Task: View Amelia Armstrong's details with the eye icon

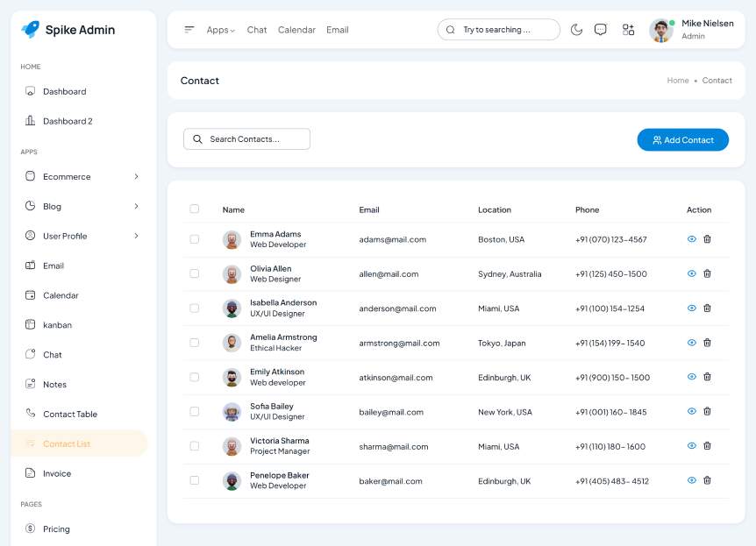Action: point(692,343)
